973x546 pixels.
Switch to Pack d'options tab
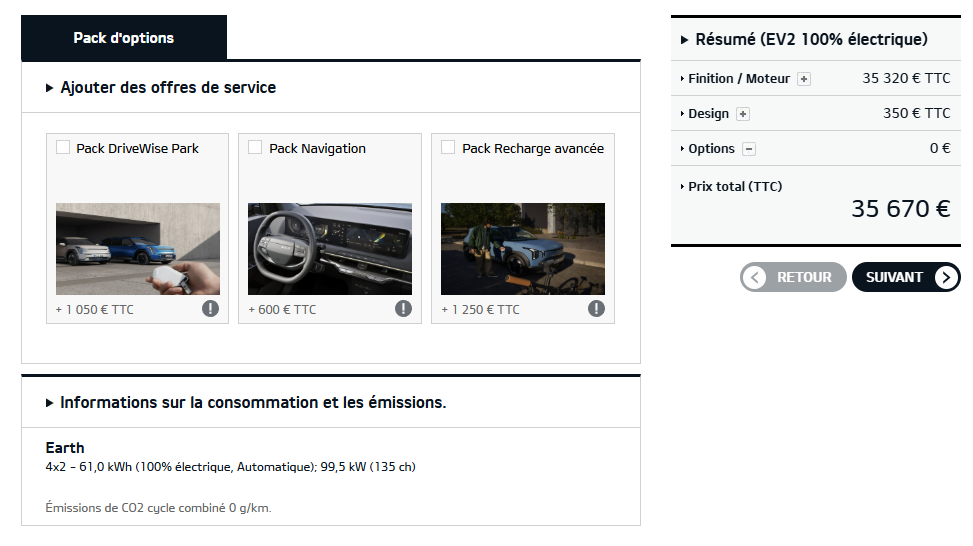coord(124,38)
